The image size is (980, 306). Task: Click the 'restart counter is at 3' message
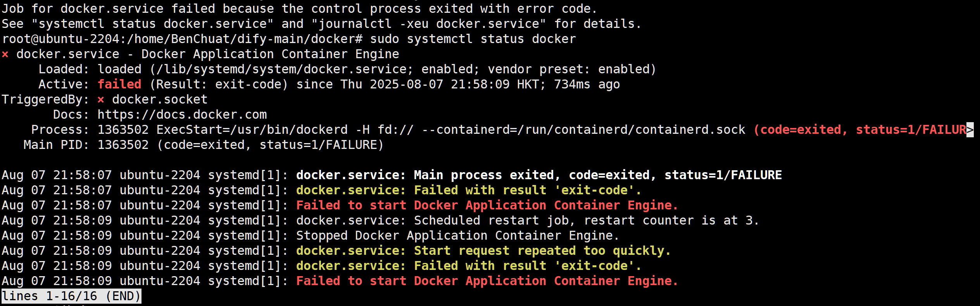(671, 221)
